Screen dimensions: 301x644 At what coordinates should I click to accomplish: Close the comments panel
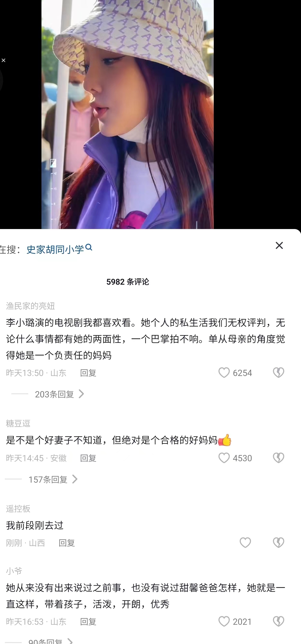(279, 245)
